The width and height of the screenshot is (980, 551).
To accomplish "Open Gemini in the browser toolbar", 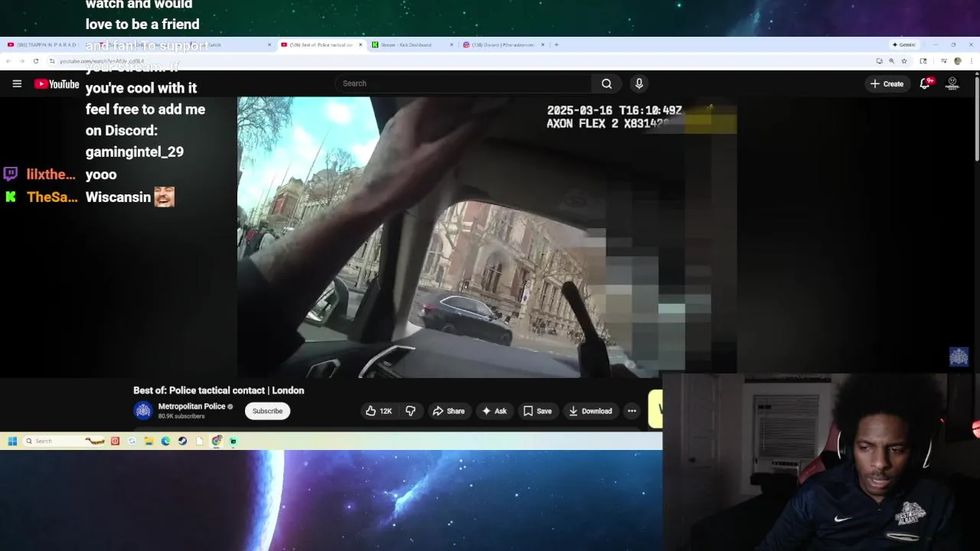I will pyautogui.click(x=904, y=44).
